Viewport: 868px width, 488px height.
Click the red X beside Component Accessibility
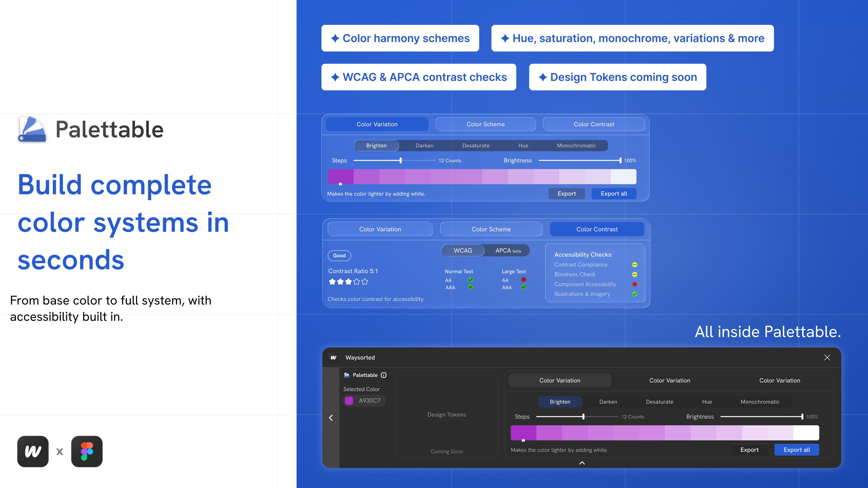pyautogui.click(x=635, y=284)
